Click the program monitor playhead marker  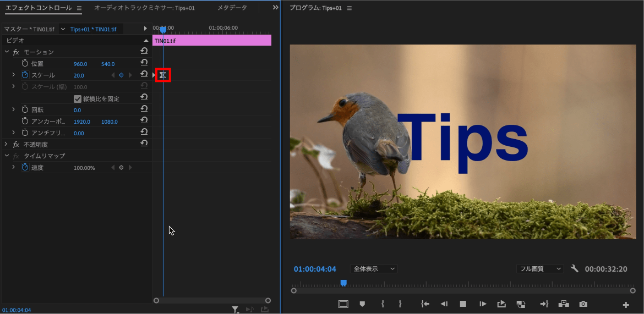(x=343, y=283)
